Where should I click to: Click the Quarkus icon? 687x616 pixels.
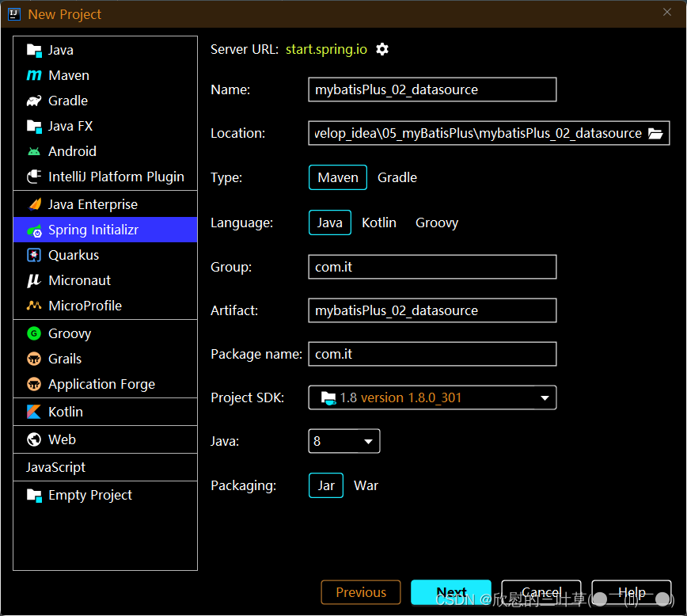(x=34, y=255)
